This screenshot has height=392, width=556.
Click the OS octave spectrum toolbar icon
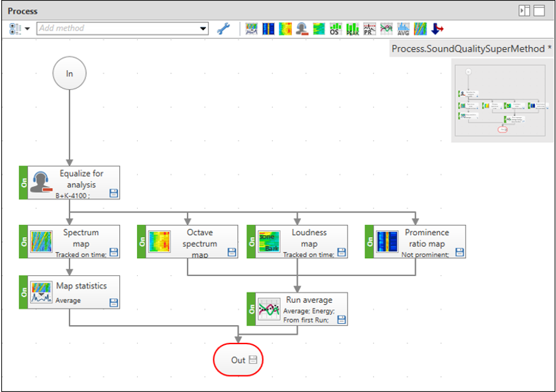(335, 29)
